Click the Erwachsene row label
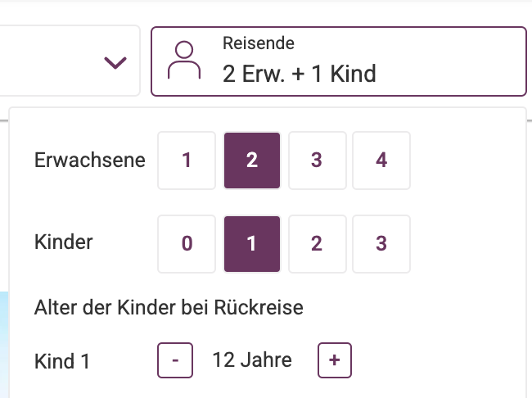The width and height of the screenshot is (532, 398). click(90, 160)
